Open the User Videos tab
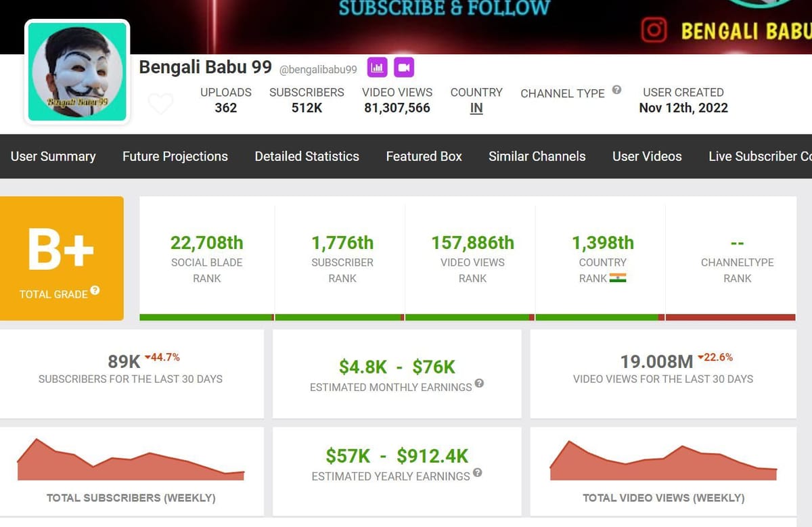This screenshot has width=812, height=527. 647,156
